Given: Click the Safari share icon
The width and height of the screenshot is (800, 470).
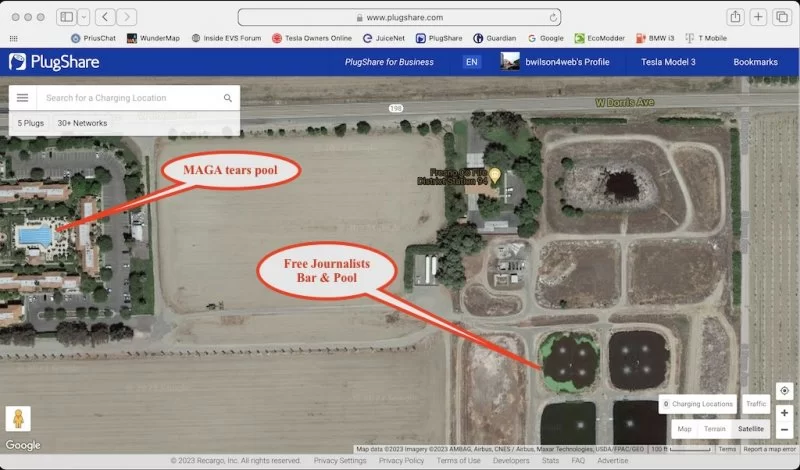Looking at the screenshot, I should point(735,17).
